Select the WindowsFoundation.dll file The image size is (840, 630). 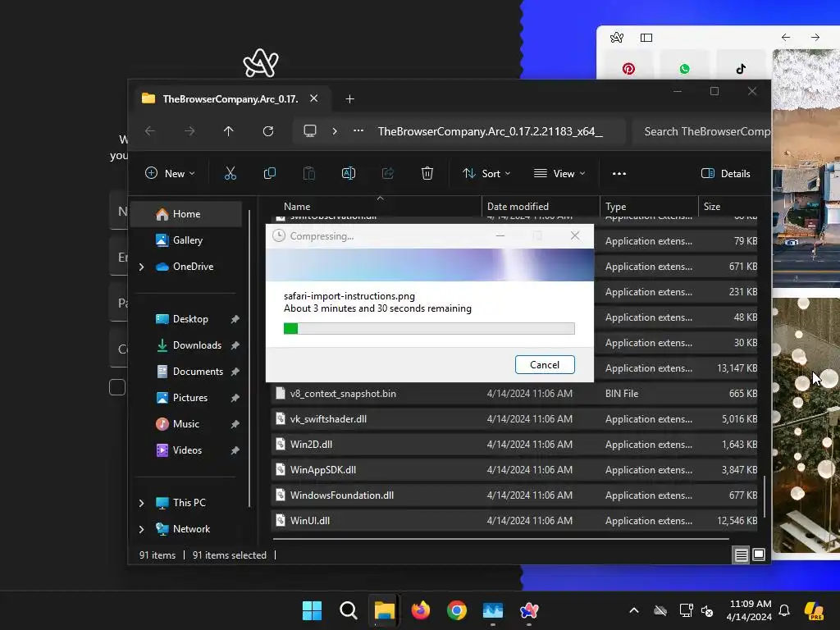[514, 495]
